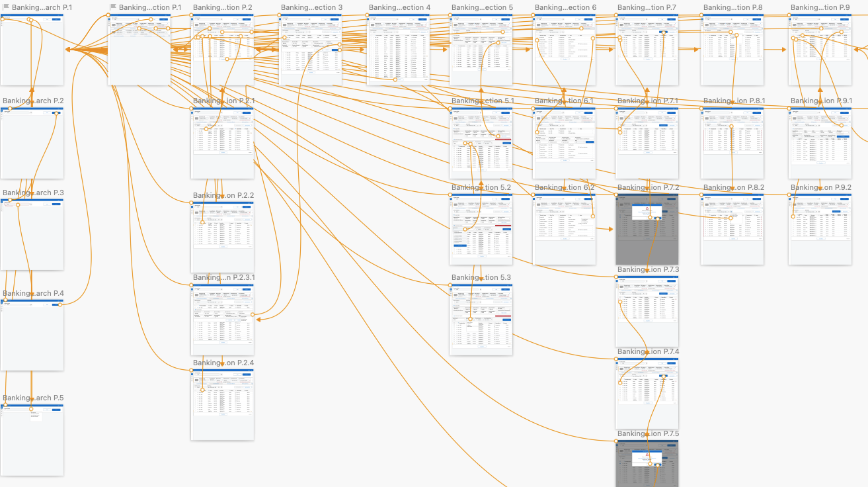This screenshot has width=868, height=487.
Task: Click the artboard title "Banking...ion P.7.3"
Action: [x=649, y=269]
